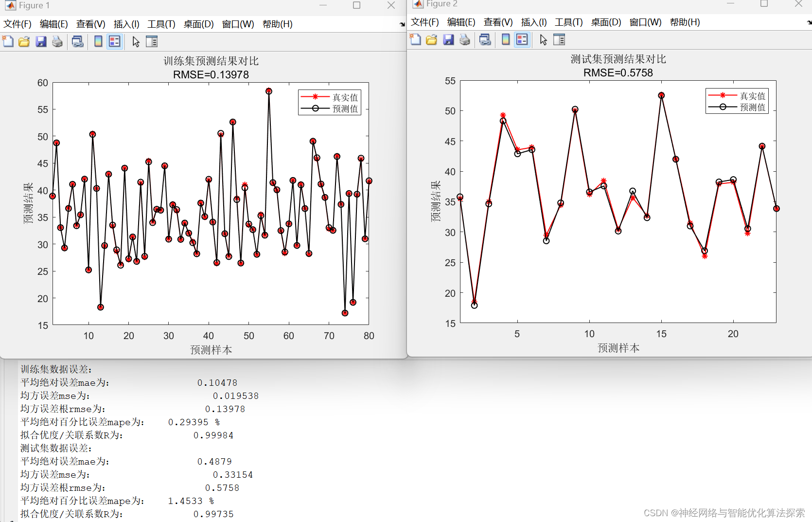Viewport: 812px width, 522px height.
Task: Open 窗口(W) menu in Figure 2
Action: pos(645,22)
